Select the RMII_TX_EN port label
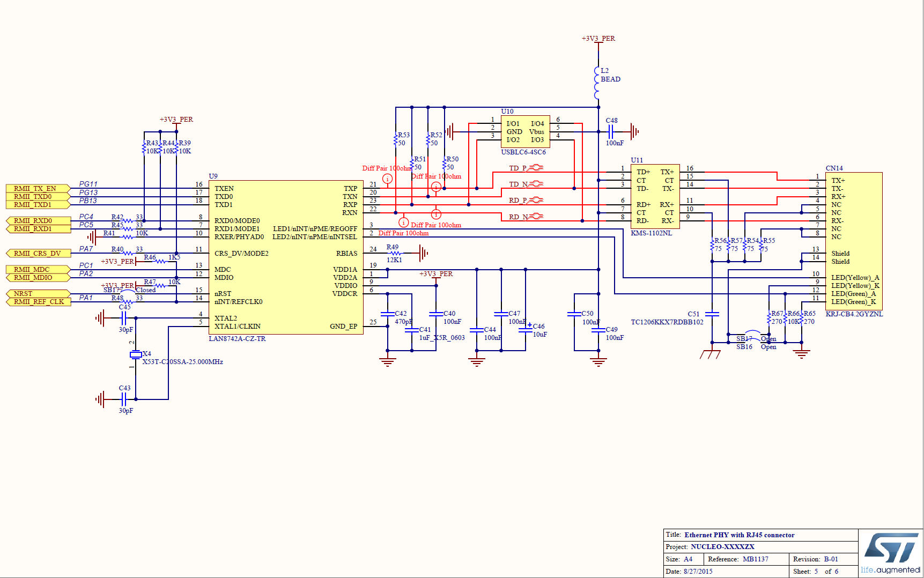This screenshot has width=924, height=578. point(37,188)
